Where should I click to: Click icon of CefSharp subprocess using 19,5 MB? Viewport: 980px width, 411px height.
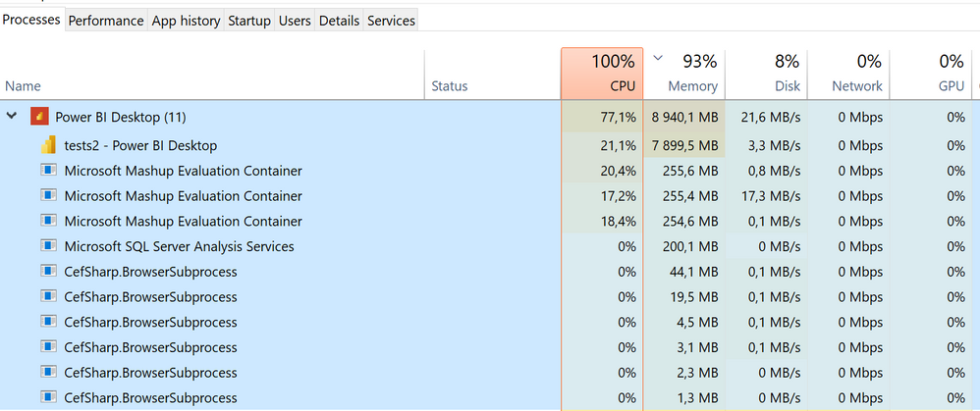click(49, 296)
